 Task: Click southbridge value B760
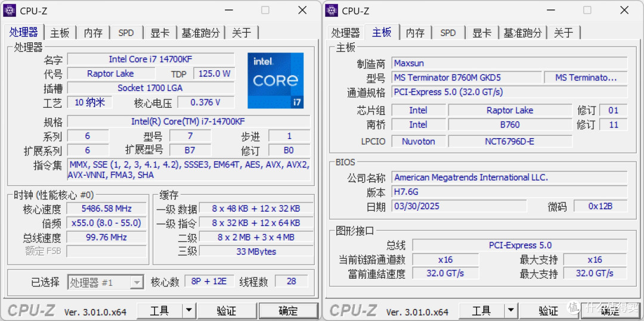510,124
